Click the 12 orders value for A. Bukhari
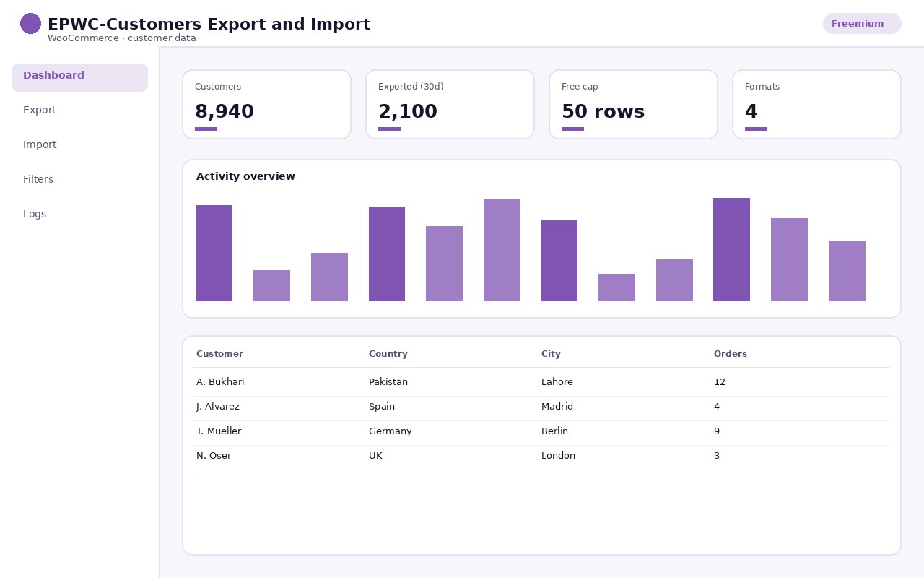924x578 pixels. pos(720,382)
